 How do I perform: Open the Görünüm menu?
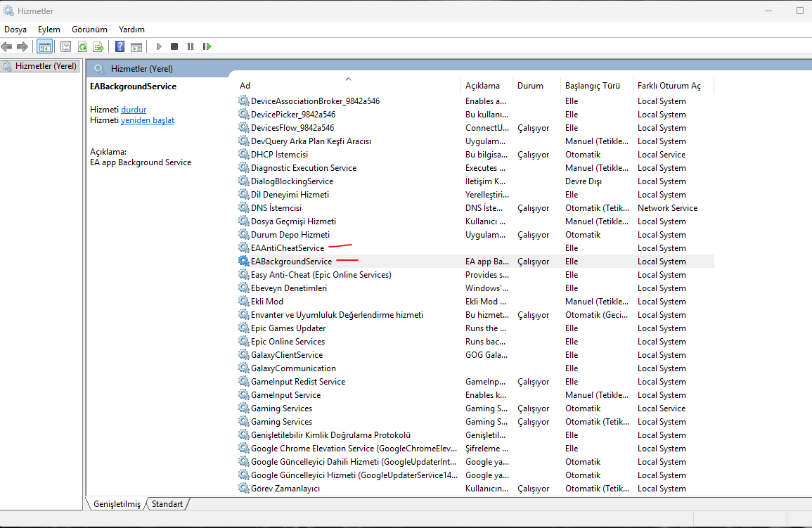click(x=89, y=30)
